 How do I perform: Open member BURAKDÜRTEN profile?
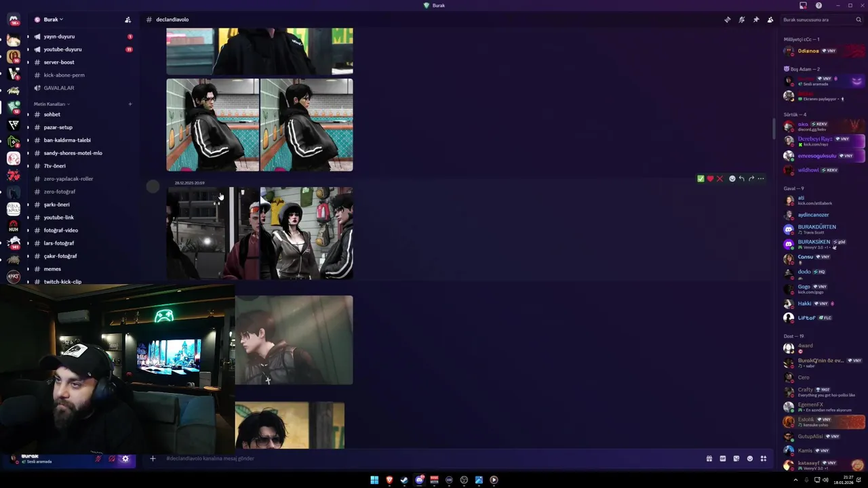(824, 229)
